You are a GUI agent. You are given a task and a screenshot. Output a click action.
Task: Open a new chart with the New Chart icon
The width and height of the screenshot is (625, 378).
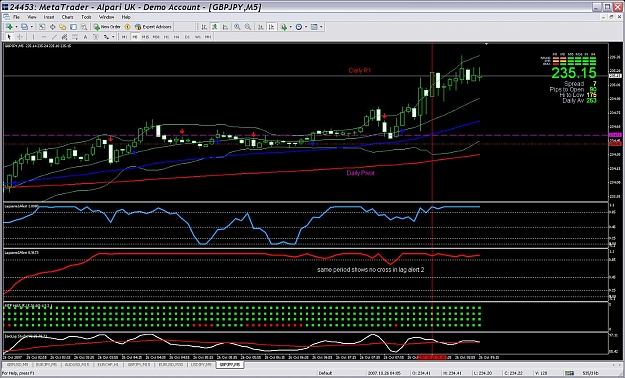[x=9, y=27]
